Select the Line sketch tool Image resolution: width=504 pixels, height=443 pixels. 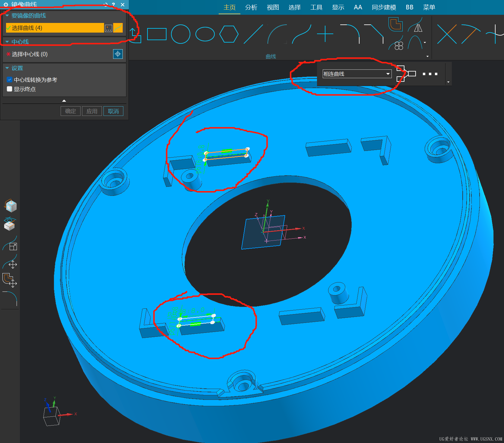pos(253,34)
